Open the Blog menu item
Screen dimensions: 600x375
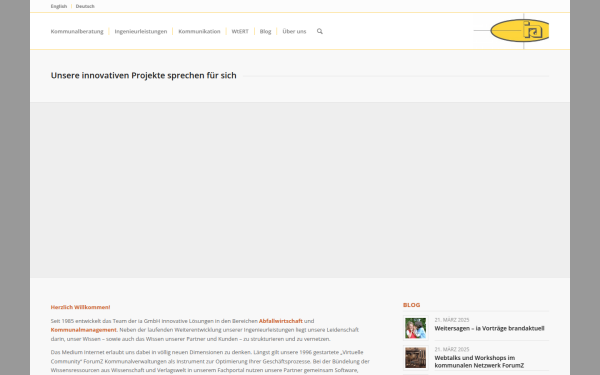265,31
